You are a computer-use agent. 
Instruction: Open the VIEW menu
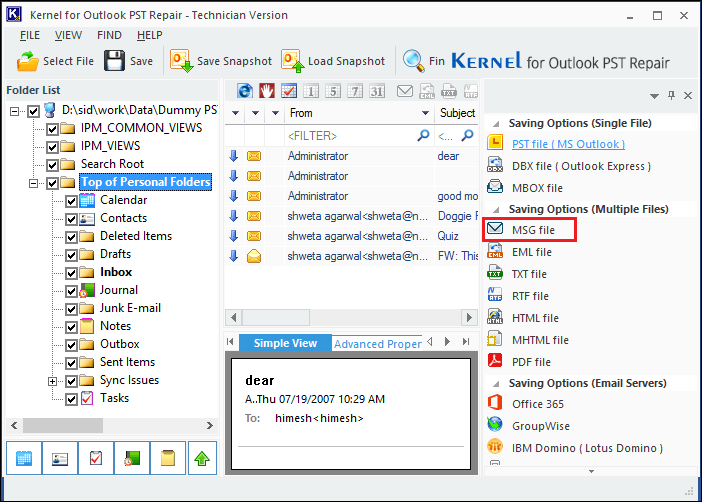[x=68, y=35]
